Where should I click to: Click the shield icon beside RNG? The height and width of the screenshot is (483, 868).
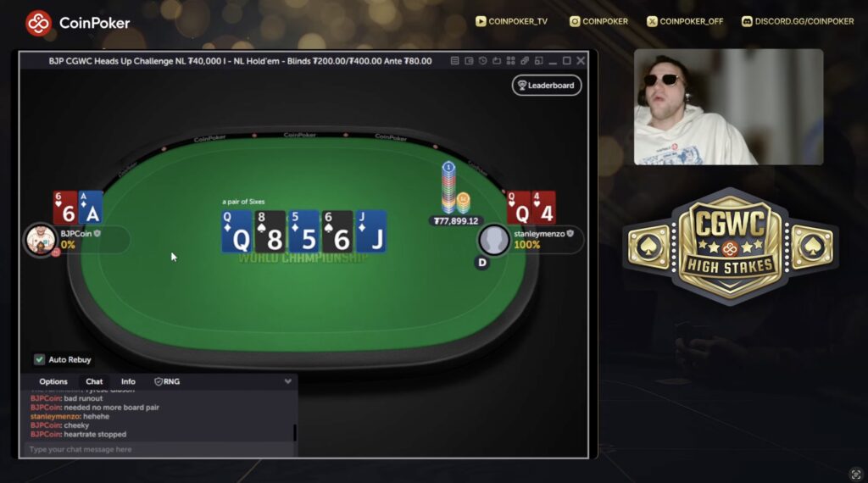click(x=159, y=381)
